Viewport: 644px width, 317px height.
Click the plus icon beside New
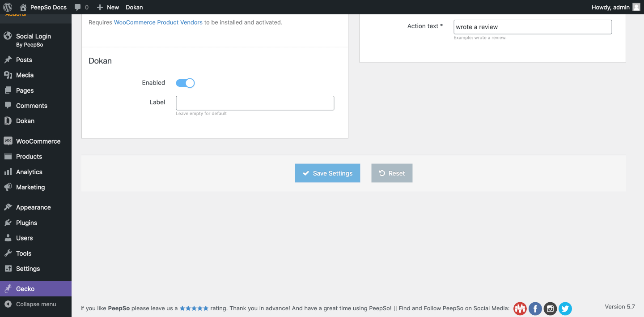[100, 7]
